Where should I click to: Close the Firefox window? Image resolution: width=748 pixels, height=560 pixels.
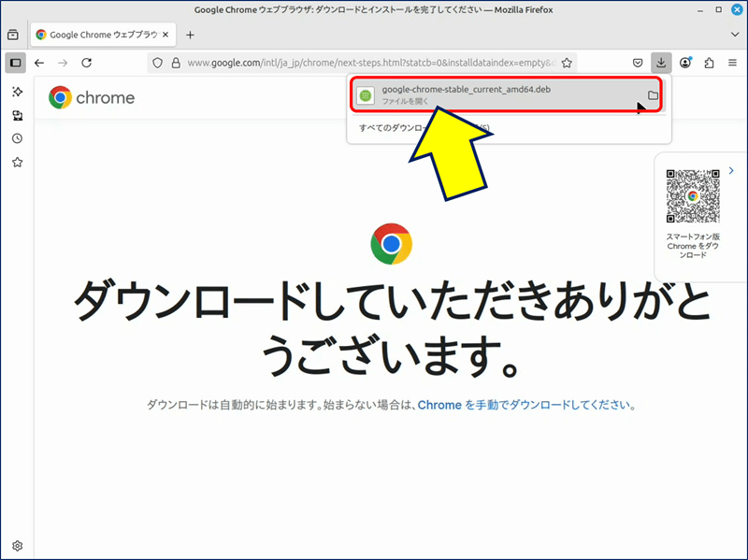738,9
